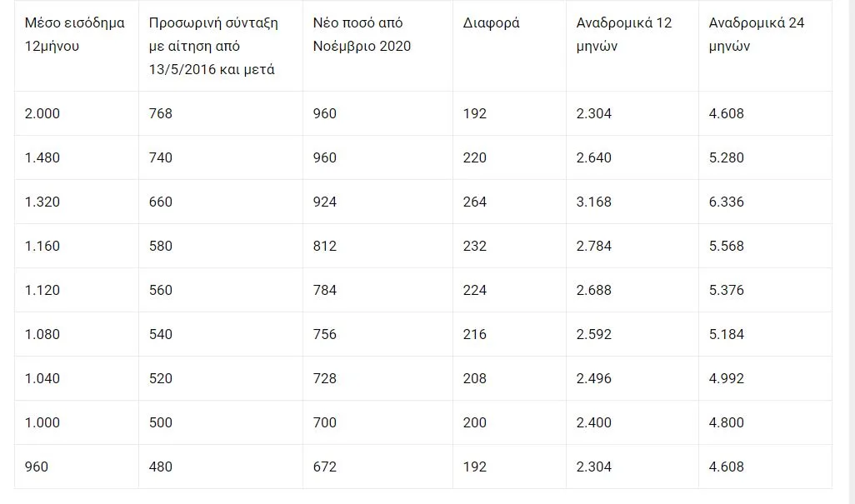
Task: Select the 5.568 cell
Action: 726,246
